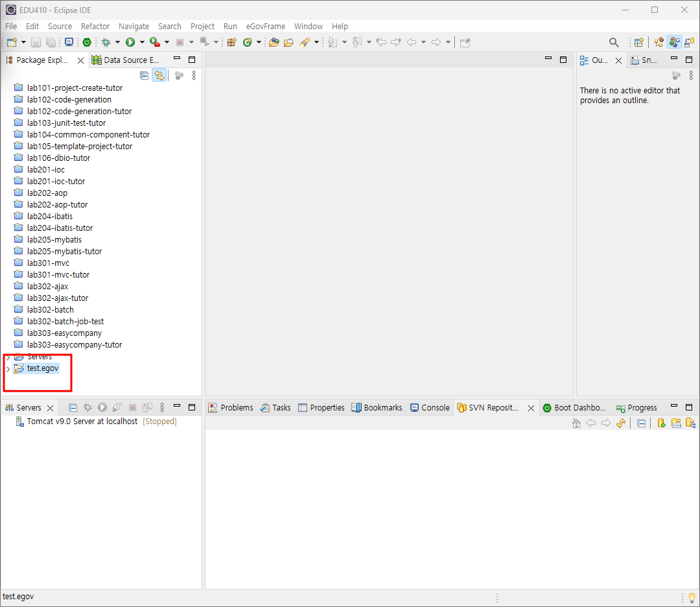Click the Open Task folder icon
Image resolution: width=700 pixels, height=607 pixels.
(x=289, y=42)
